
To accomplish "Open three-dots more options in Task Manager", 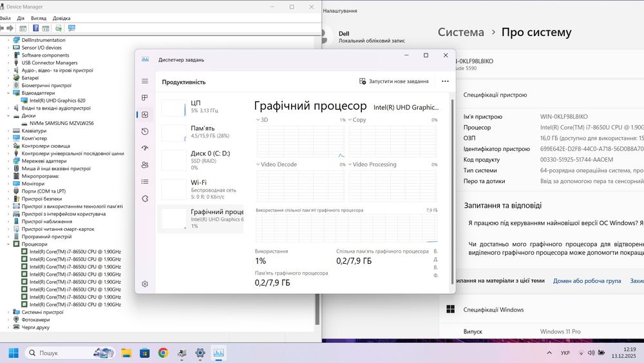I will pos(445,81).
